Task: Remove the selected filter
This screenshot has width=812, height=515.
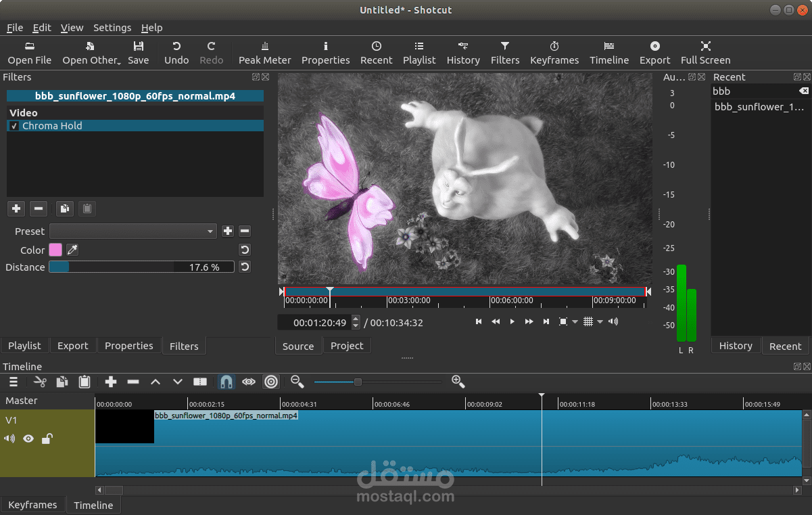Action: [39, 208]
